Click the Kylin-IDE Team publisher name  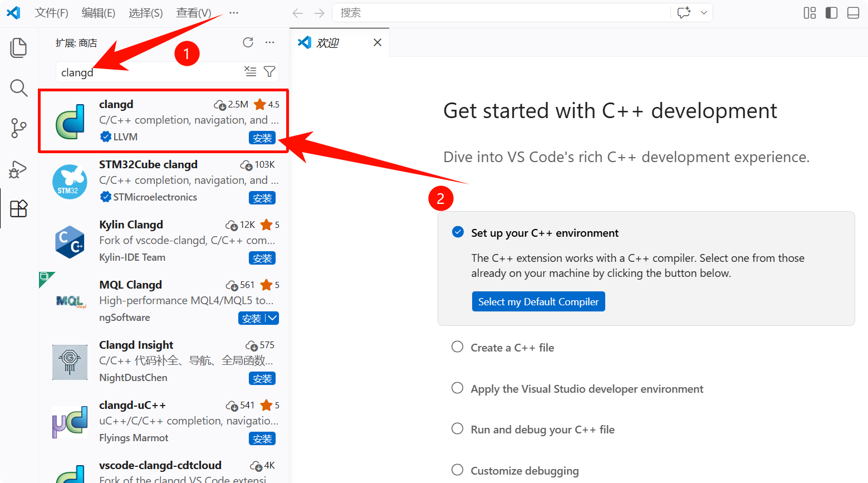[x=132, y=257]
